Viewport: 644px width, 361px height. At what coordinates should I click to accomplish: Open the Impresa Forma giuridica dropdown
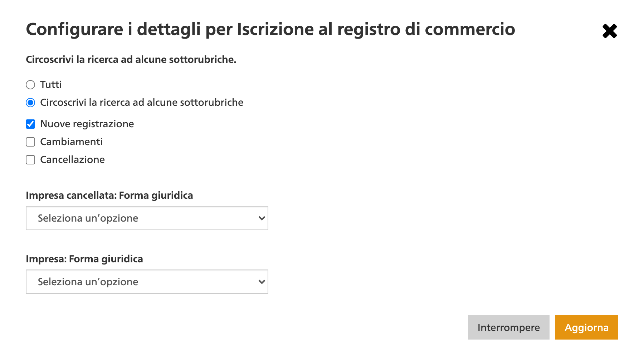[x=147, y=282]
